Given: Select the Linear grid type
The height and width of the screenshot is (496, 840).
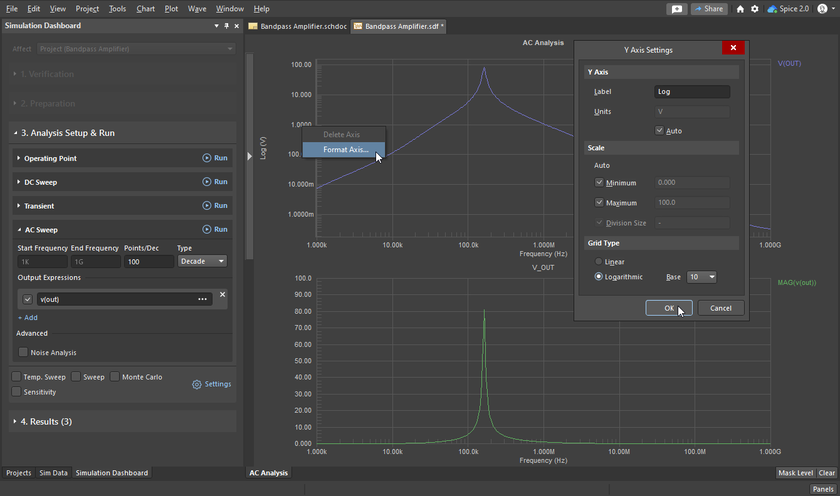Looking at the screenshot, I should point(599,262).
